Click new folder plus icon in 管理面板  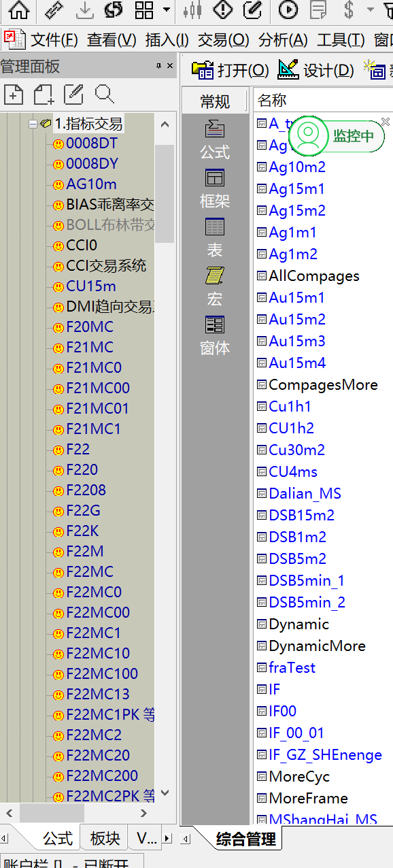click(44, 95)
